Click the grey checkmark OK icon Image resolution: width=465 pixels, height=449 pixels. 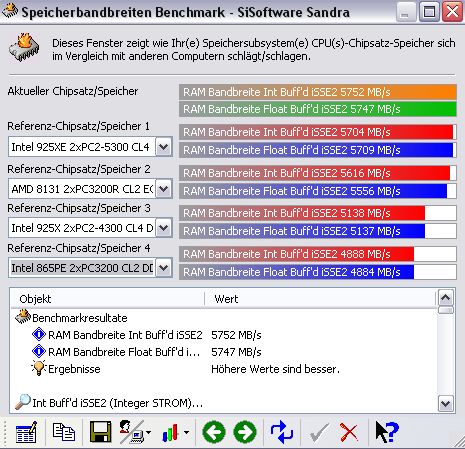tap(319, 433)
